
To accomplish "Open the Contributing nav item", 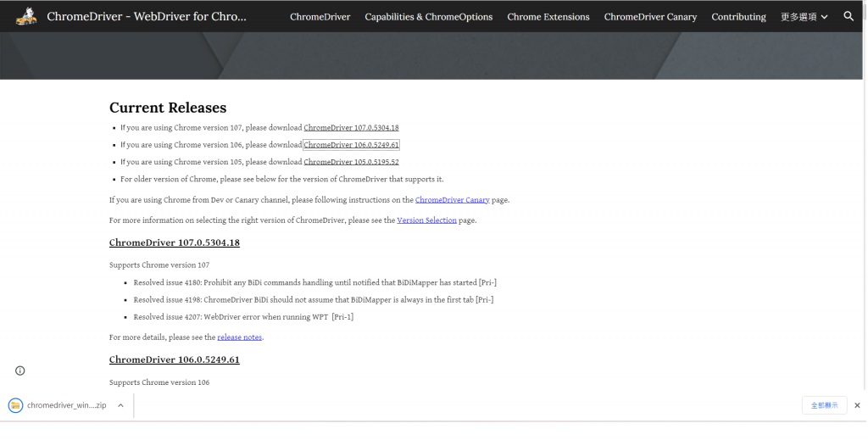I will click(x=738, y=17).
